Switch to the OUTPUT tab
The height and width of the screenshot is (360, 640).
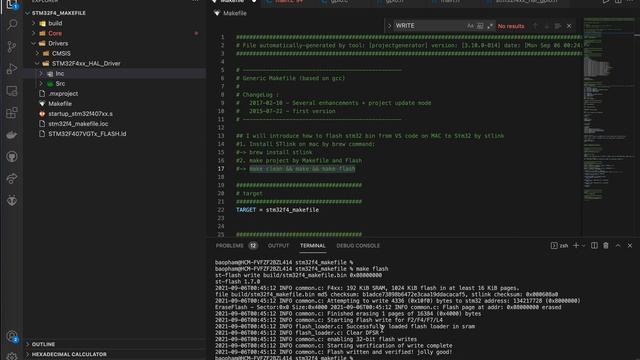278,245
